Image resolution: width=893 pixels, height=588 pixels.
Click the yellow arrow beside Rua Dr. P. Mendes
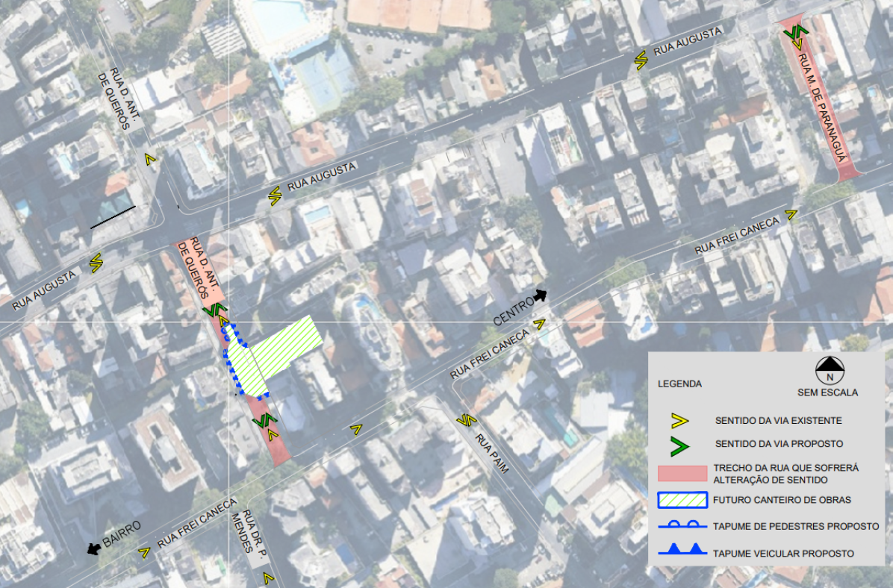click(268, 577)
